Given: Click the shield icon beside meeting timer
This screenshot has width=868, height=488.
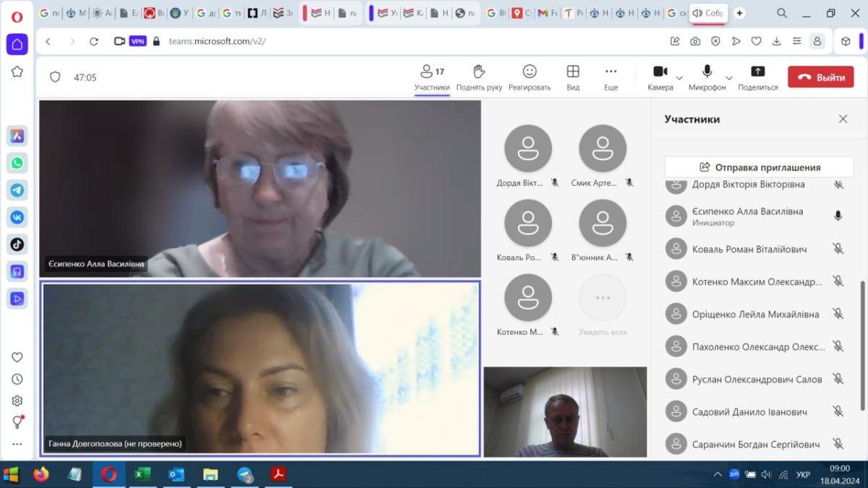Looking at the screenshot, I should [x=55, y=77].
